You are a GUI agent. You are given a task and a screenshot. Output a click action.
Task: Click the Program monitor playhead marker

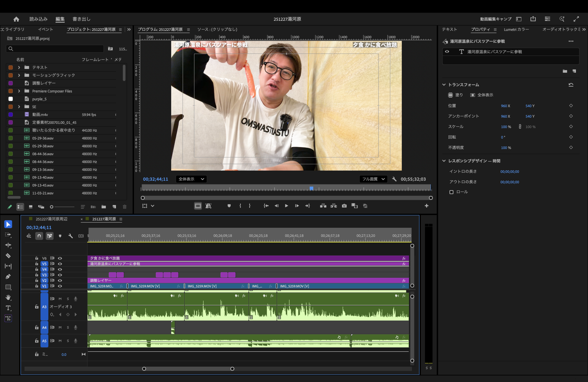(311, 189)
